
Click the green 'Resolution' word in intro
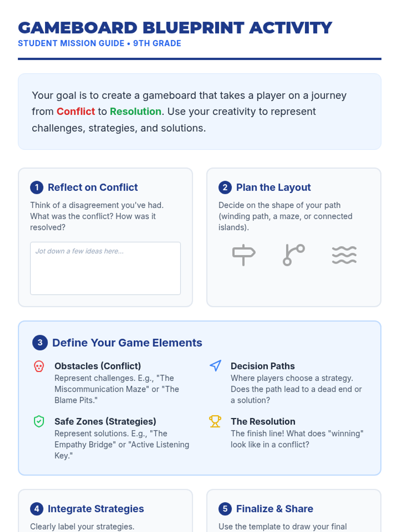(x=136, y=111)
